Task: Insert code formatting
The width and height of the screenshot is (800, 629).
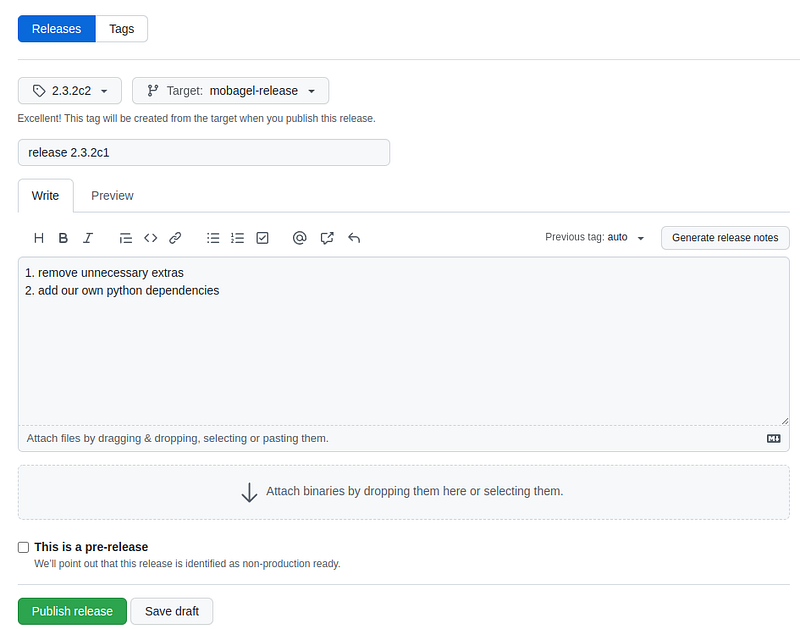Action: pos(151,238)
